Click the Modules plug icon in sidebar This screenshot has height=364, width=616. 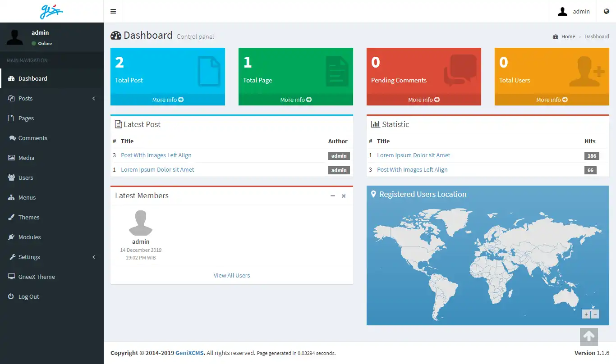tap(11, 237)
